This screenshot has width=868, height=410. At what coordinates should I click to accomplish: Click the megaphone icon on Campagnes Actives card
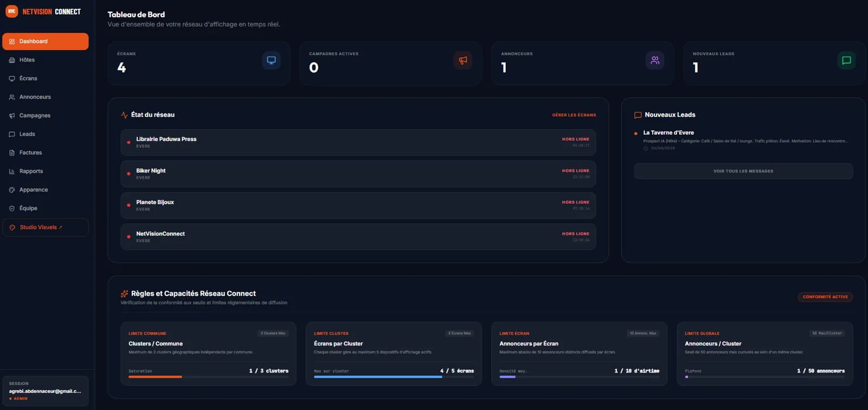tap(463, 60)
